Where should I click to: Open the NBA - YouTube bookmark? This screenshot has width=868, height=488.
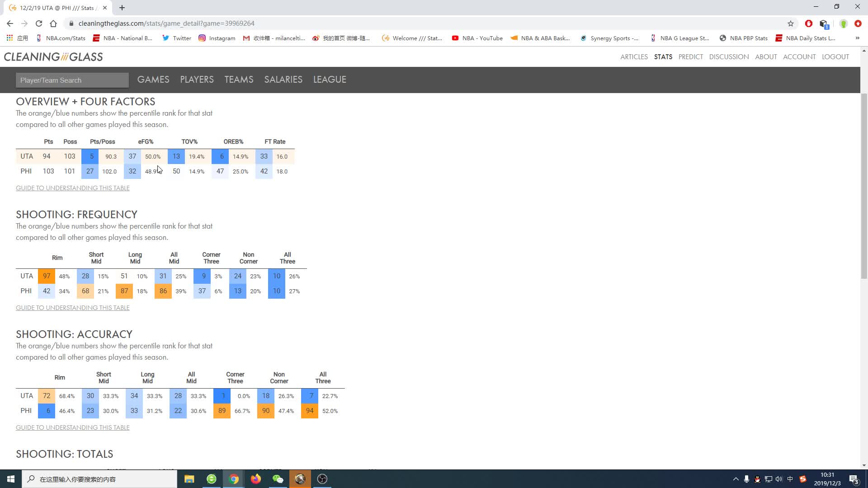click(x=477, y=38)
